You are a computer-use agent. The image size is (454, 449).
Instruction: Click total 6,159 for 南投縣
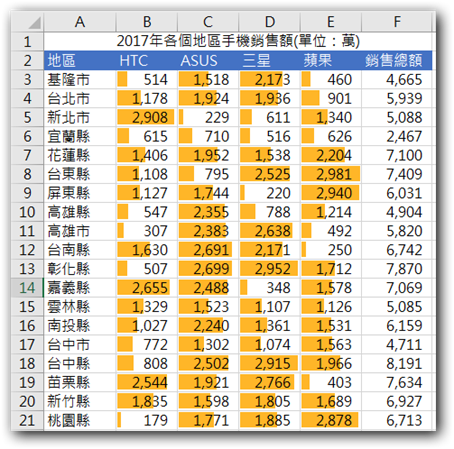pyautogui.click(x=397, y=326)
